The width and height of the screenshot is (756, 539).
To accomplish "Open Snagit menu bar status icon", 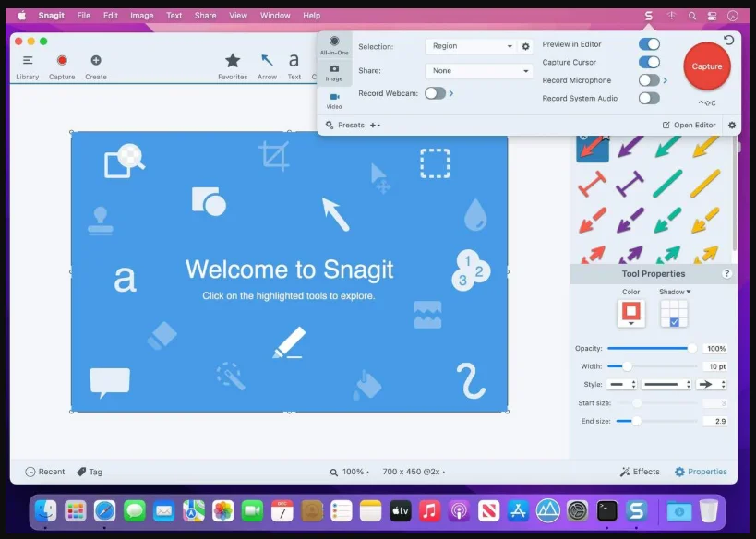I will (x=649, y=16).
